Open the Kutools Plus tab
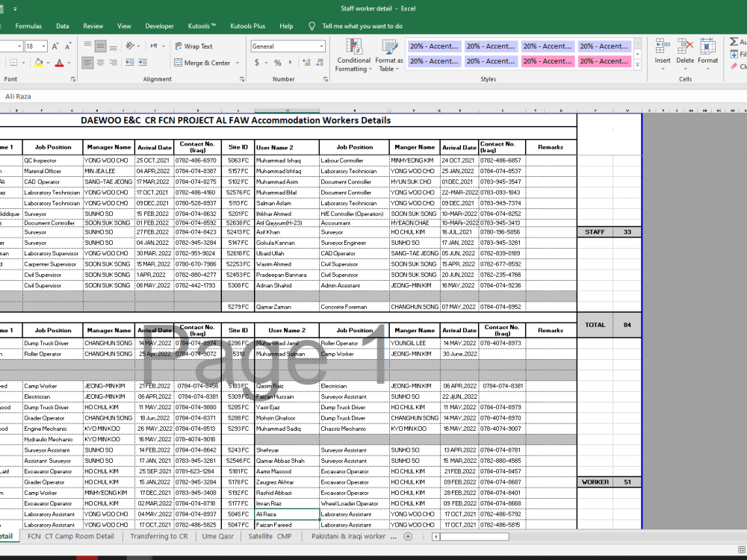Viewport: 747px width, 560px height. tap(248, 26)
